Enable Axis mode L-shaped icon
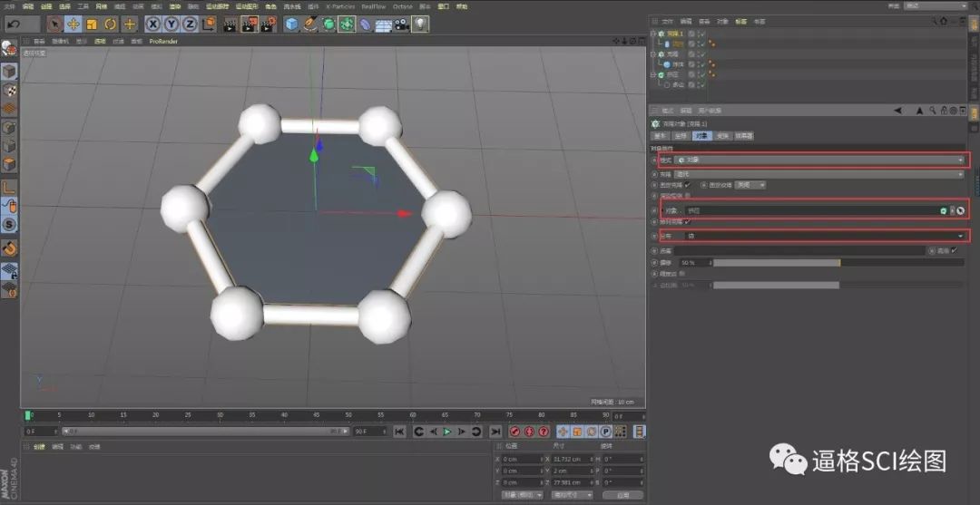The width and height of the screenshot is (980, 505). [x=9, y=187]
